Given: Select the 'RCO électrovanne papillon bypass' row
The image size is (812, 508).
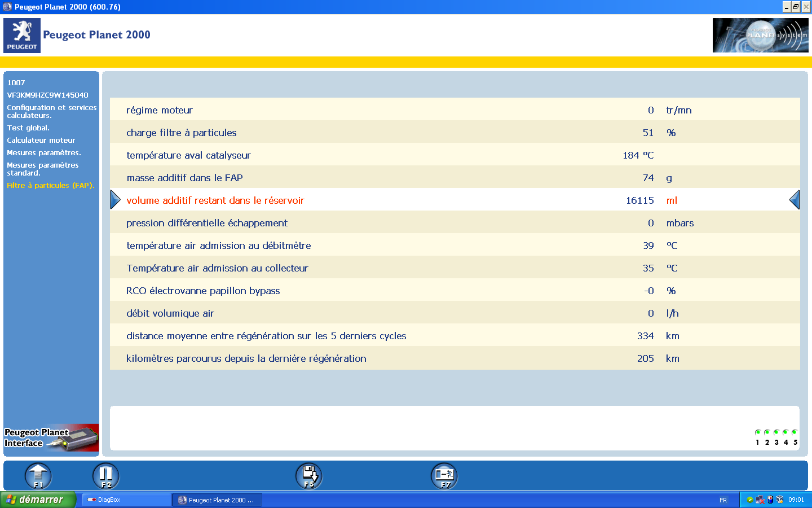Looking at the screenshot, I should click(455, 290).
